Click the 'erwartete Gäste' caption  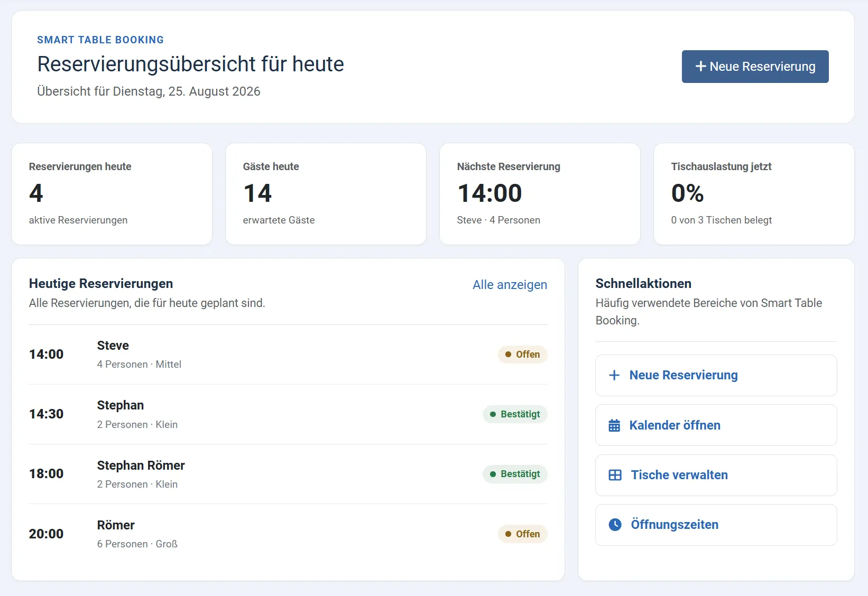coord(279,220)
